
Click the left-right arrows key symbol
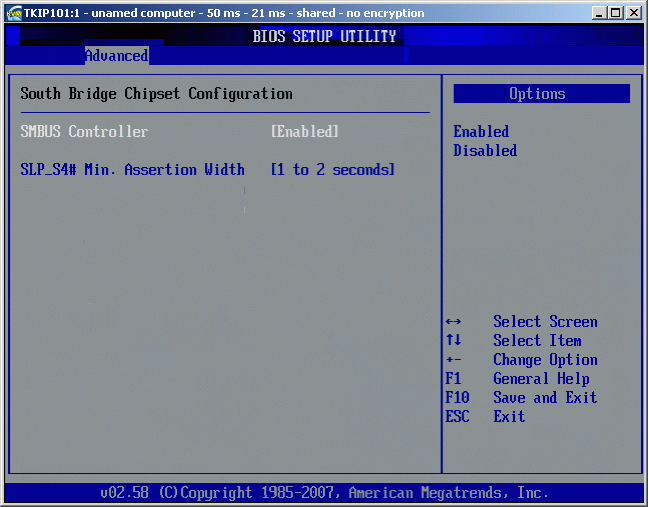pyautogui.click(x=453, y=321)
